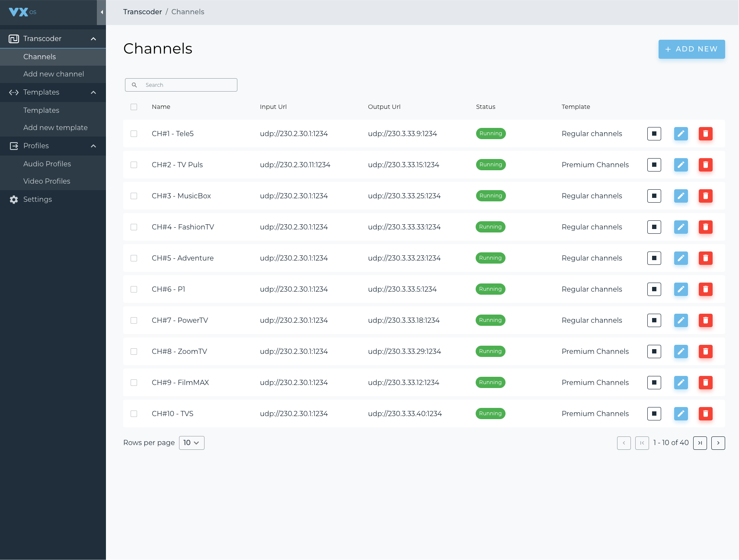
Task: Edit the CH#1 - Tele5 channel
Action: click(681, 134)
